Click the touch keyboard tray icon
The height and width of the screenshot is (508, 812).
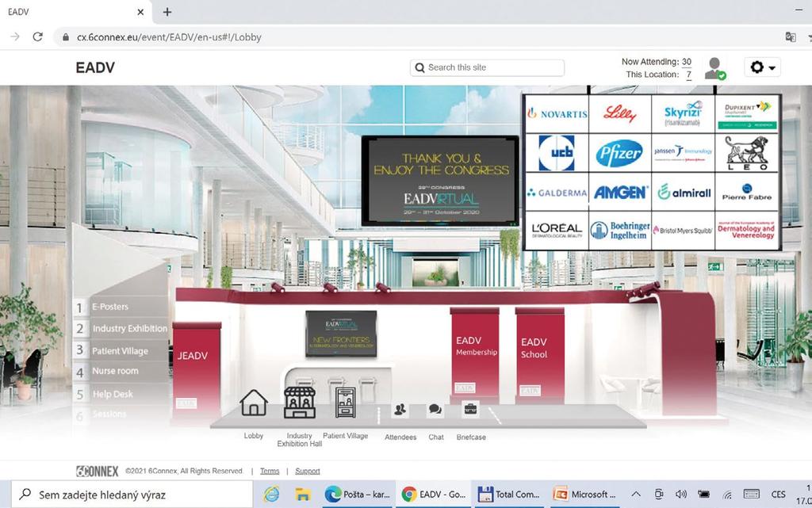click(751, 495)
